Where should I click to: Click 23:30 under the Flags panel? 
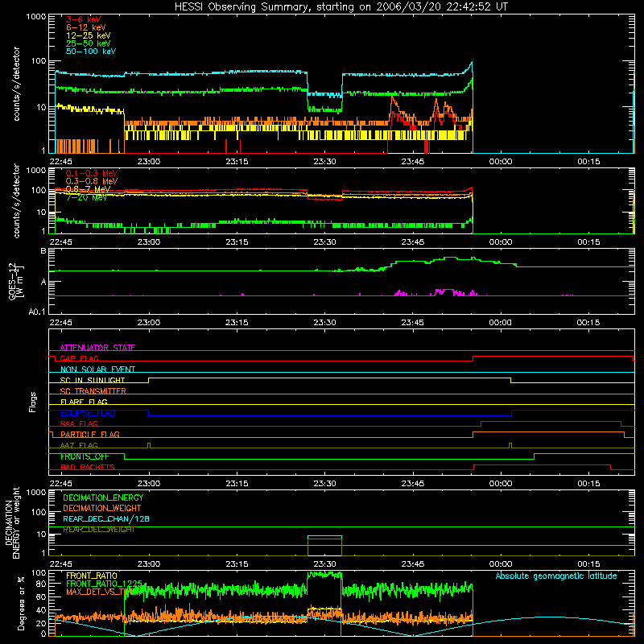coord(324,484)
